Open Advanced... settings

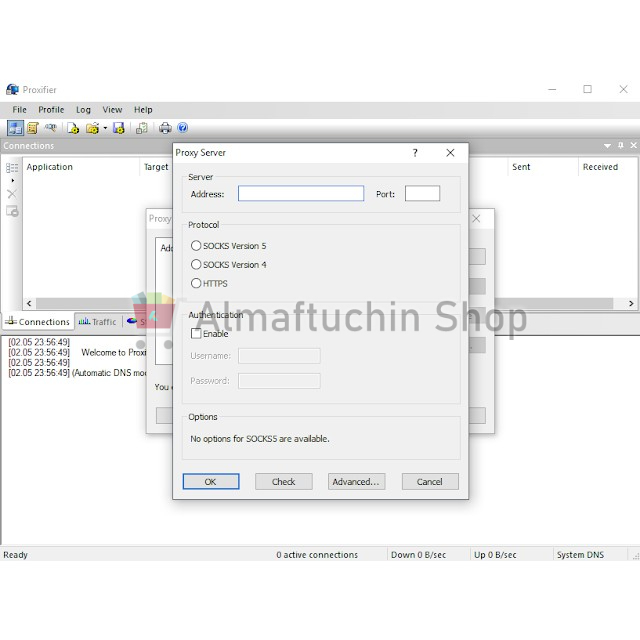point(356,482)
